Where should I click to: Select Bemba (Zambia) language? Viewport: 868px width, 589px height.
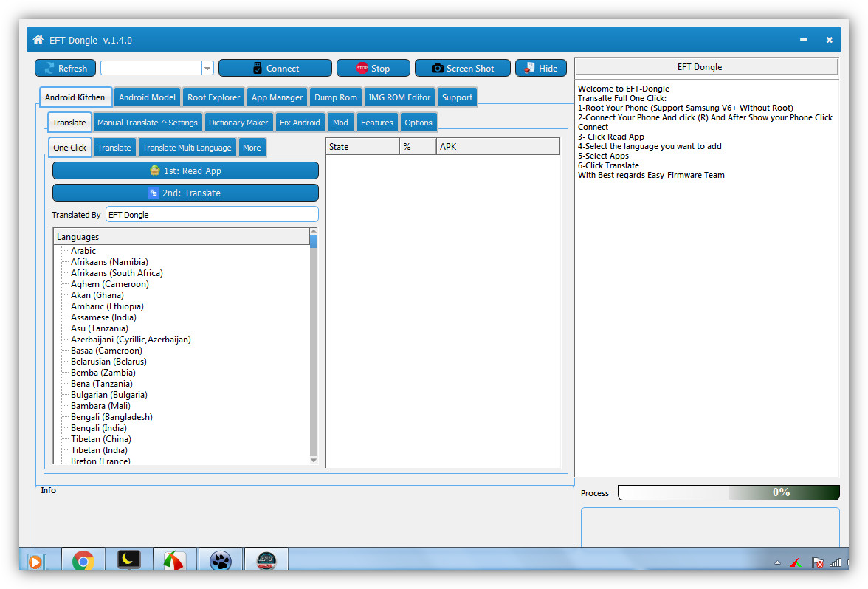(103, 373)
